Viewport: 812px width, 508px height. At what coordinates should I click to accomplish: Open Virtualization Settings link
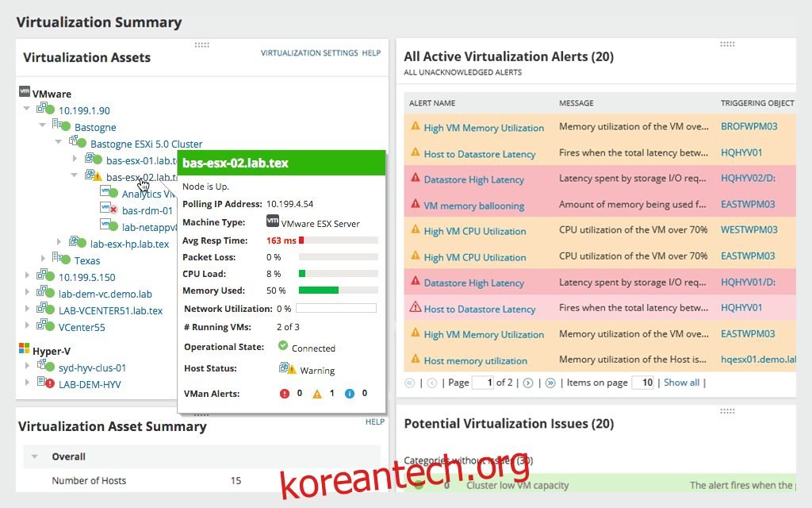pyautogui.click(x=309, y=53)
